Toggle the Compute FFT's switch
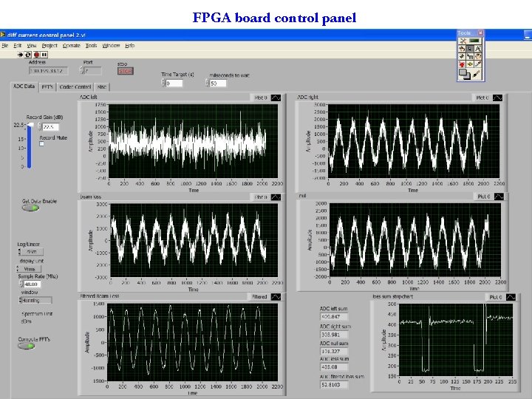532x399 pixels. pyautogui.click(x=27, y=346)
